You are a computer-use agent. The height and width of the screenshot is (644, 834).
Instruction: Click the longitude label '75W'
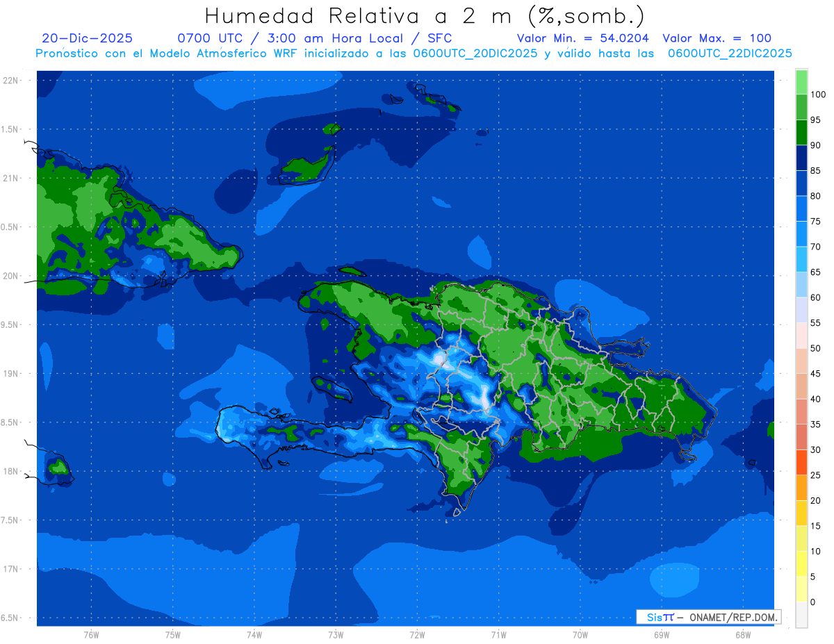pyautogui.click(x=173, y=634)
